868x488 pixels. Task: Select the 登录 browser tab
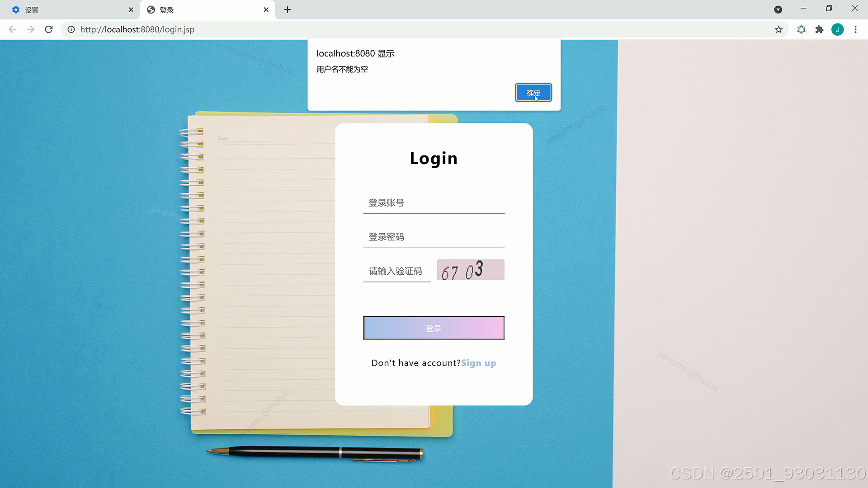[207, 9]
